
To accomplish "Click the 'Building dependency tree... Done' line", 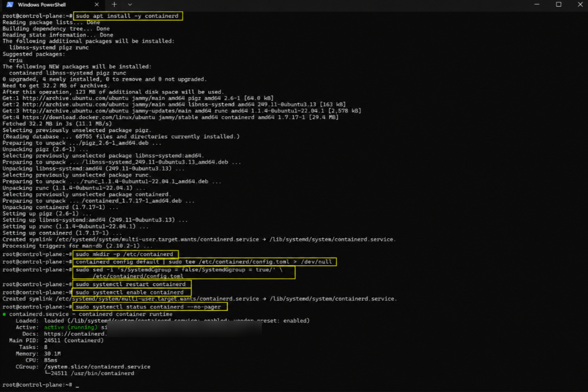I will coord(56,29).
